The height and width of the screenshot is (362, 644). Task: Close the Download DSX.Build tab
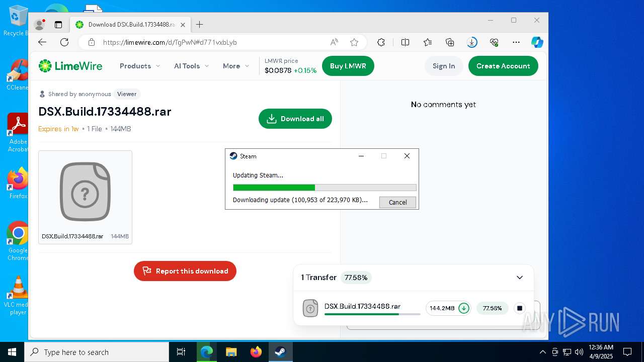coord(183,24)
